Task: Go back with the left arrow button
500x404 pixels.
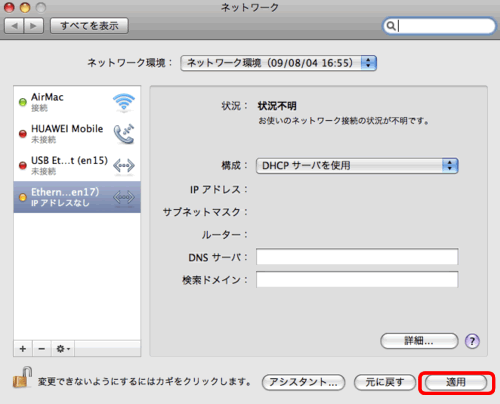Action: point(14,26)
